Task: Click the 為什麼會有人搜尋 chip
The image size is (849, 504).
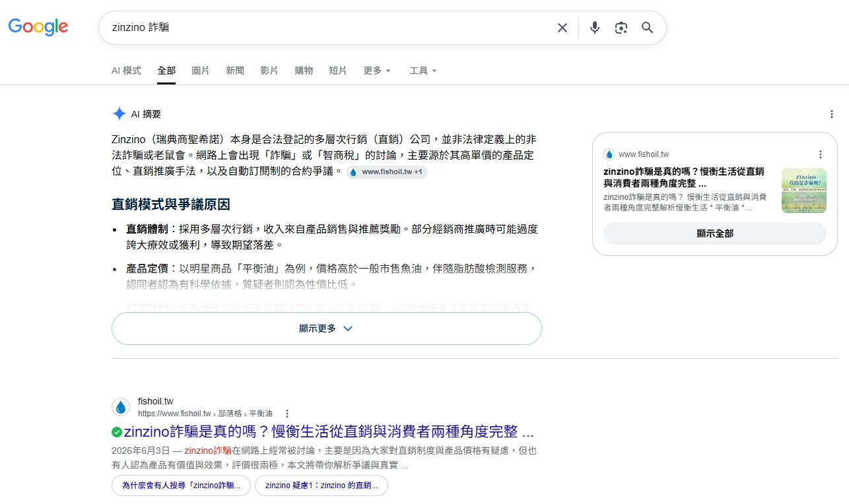Action: pyautogui.click(x=182, y=486)
